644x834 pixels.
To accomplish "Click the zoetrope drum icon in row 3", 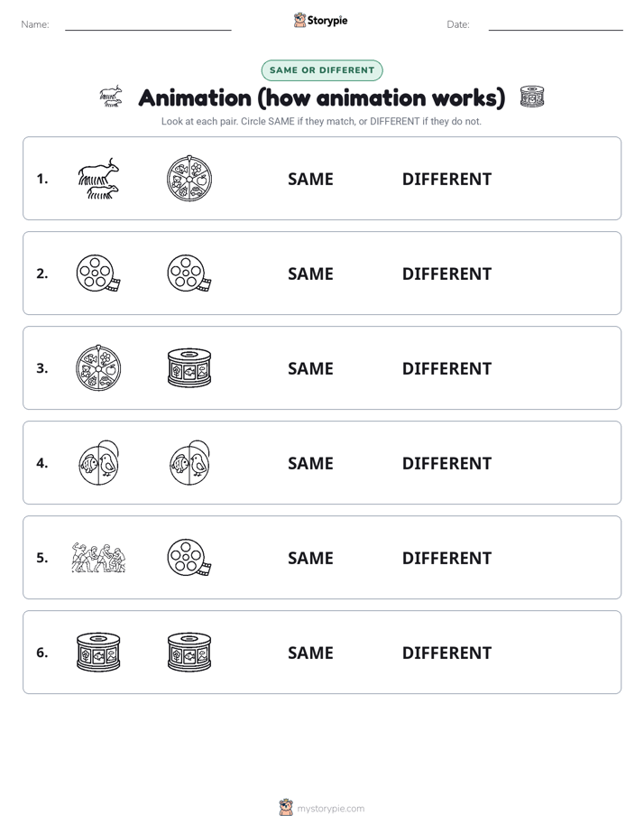I will tap(189, 368).
